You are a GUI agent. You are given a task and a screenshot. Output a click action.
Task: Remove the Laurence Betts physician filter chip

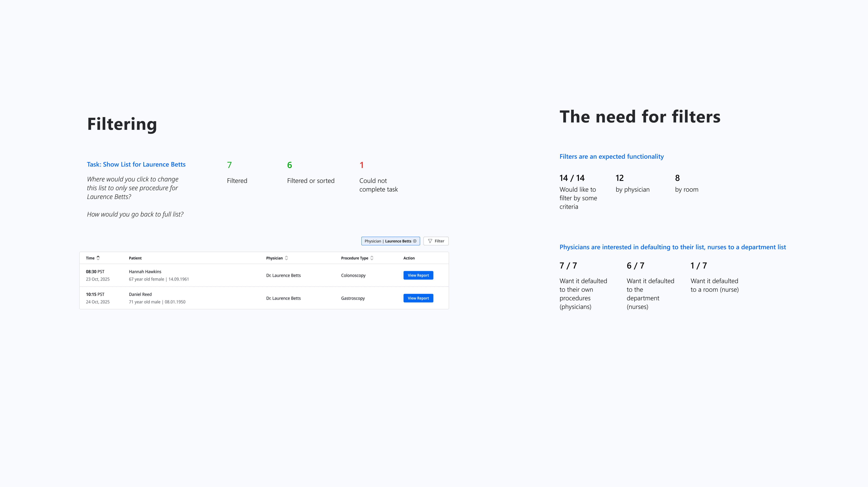[x=415, y=241]
